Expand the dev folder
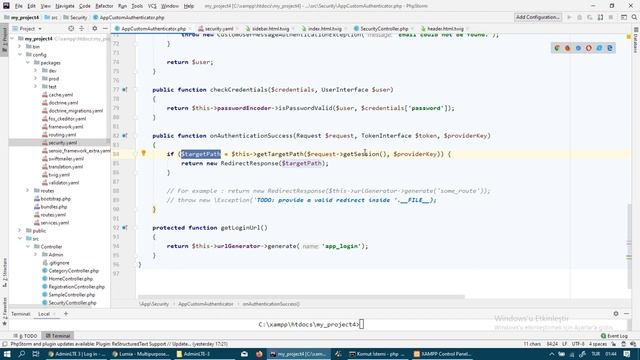640x360 pixels. [36, 71]
